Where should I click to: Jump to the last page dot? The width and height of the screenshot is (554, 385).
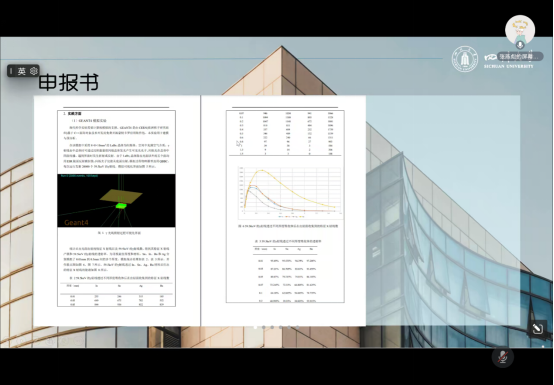pyautogui.click(x=298, y=327)
